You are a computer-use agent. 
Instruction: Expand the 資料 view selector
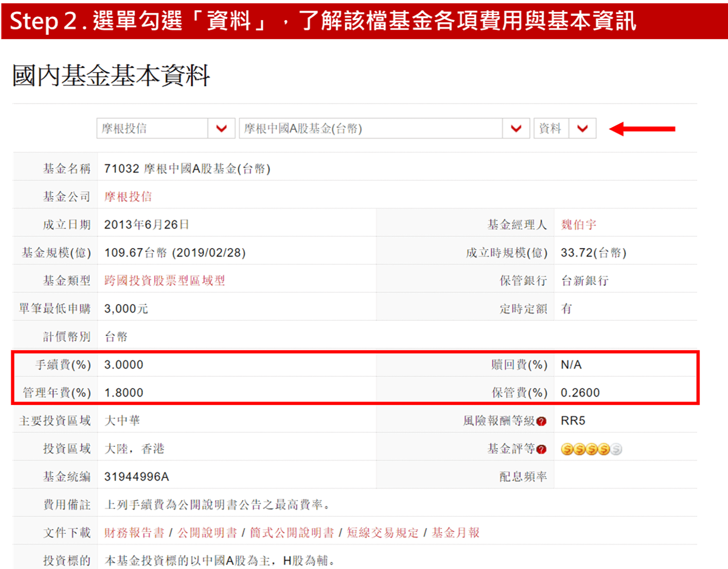(550, 129)
